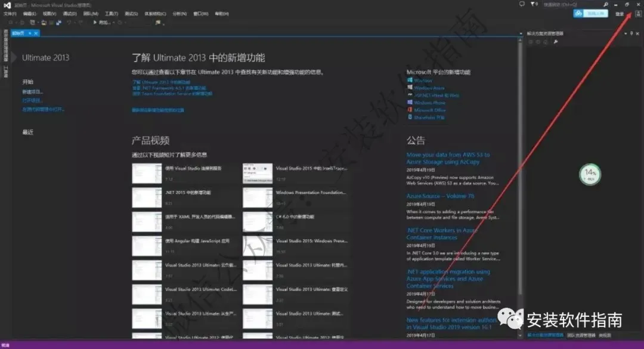The image size is (644, 349).
Task: Click the user account avatar icon
Action: [x=638, y=14]
